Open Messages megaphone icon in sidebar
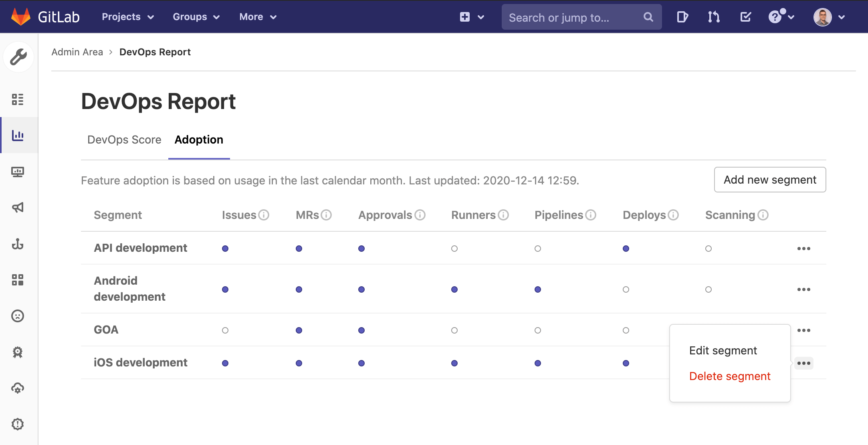Viewport: 868px width, 445px height. click(18, 207)
